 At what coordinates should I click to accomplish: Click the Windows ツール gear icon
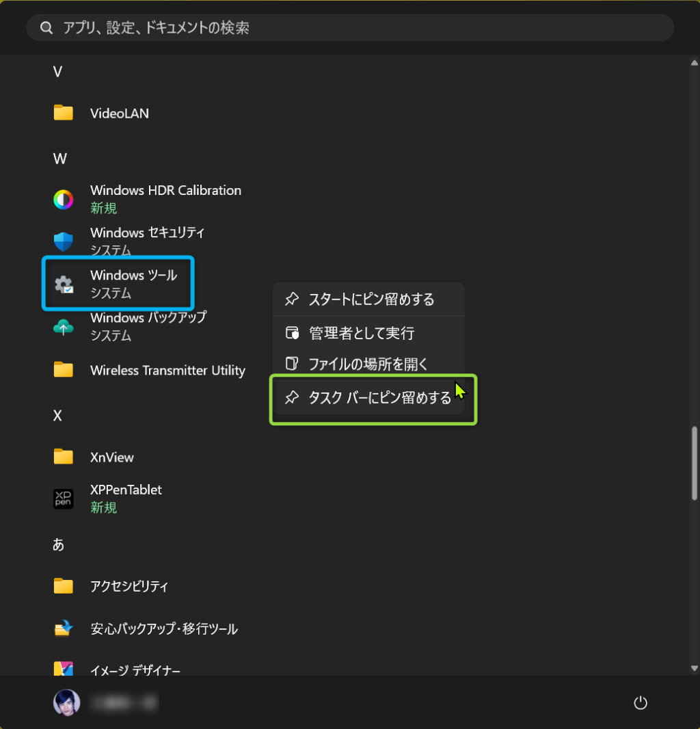click(x=64, y=284)
